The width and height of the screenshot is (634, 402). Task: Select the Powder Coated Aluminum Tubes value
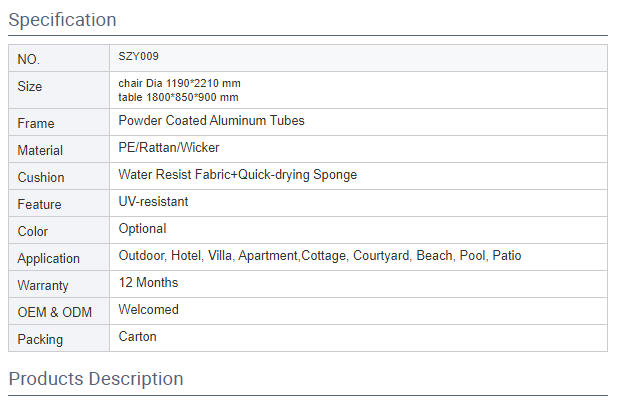(x=211, y=121)
